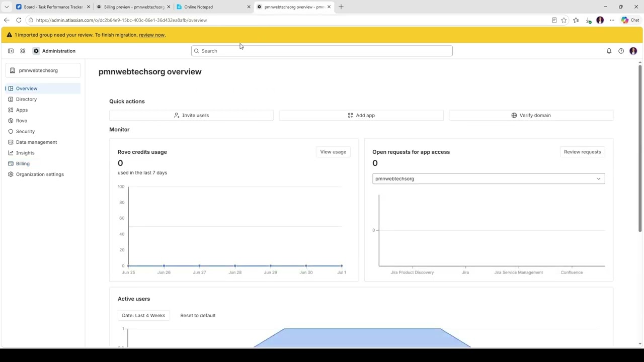Open the app switcher grid icon

[23, 51]
